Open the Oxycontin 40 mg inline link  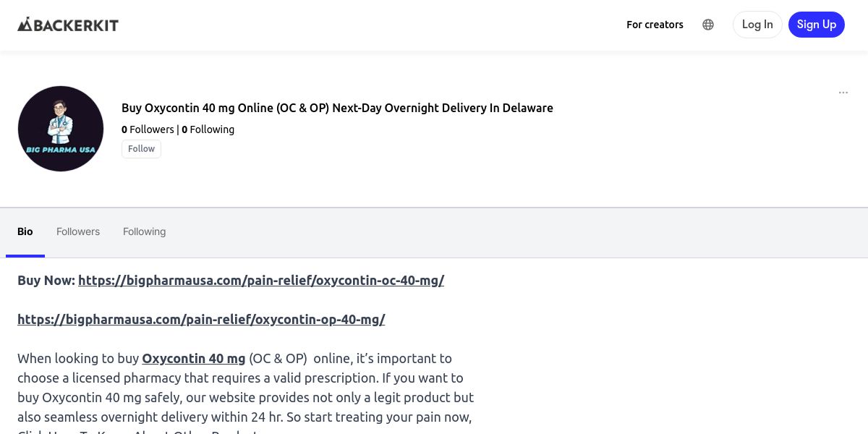click(194, 358)
